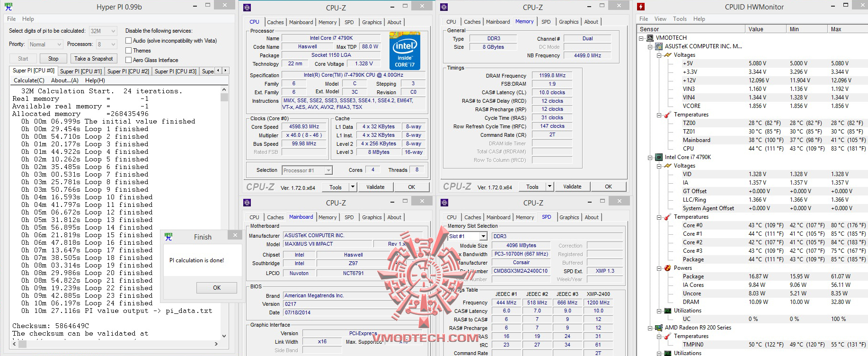Click CPU-Z icon in SPD window title bar
Viewport: 868px width, 356px height.
[x=444, y=203]
